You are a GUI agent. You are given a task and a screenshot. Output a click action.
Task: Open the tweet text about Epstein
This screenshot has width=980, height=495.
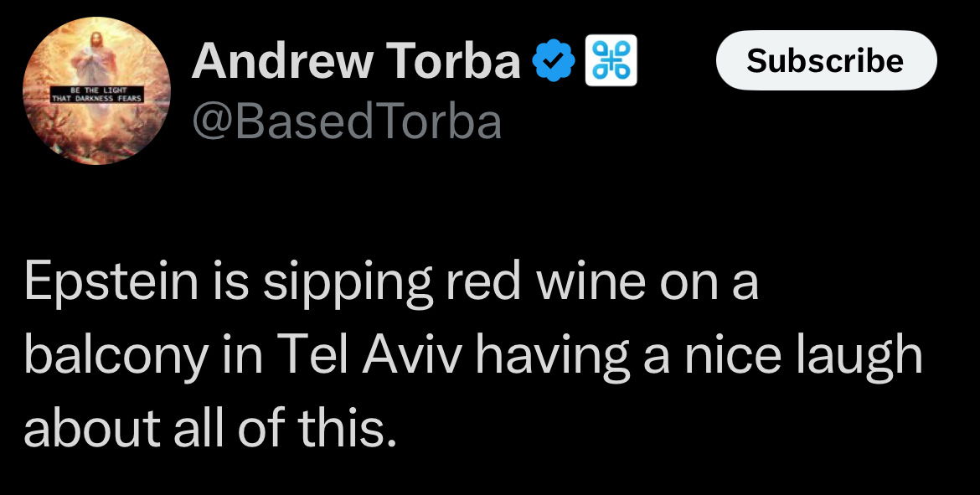[473, 356]
